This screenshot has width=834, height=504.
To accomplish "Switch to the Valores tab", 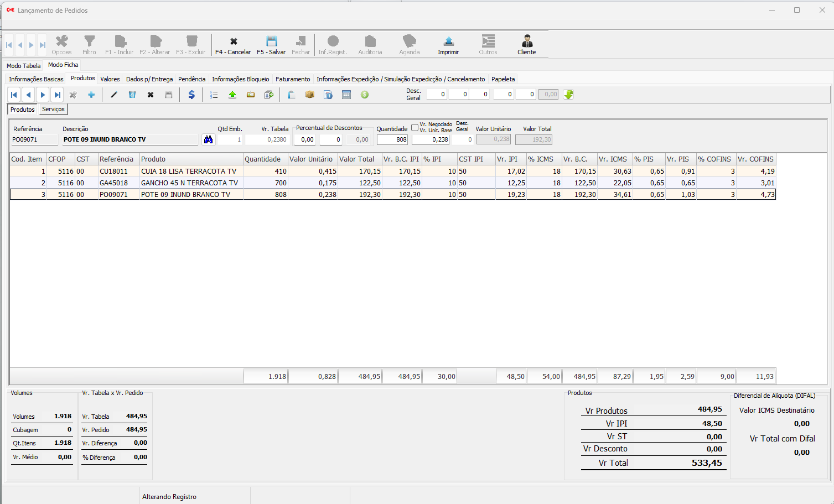I will [x=110, y=79].
